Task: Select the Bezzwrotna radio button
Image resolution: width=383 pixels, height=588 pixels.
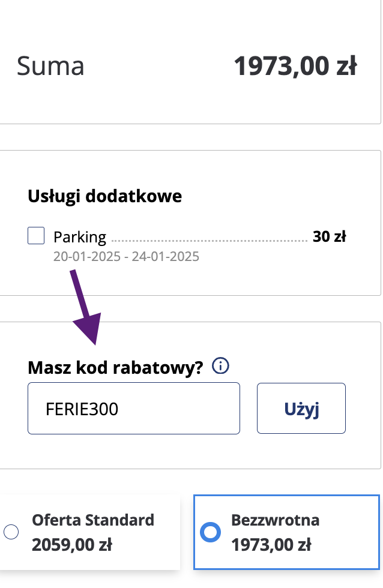Action: point(211,532)
